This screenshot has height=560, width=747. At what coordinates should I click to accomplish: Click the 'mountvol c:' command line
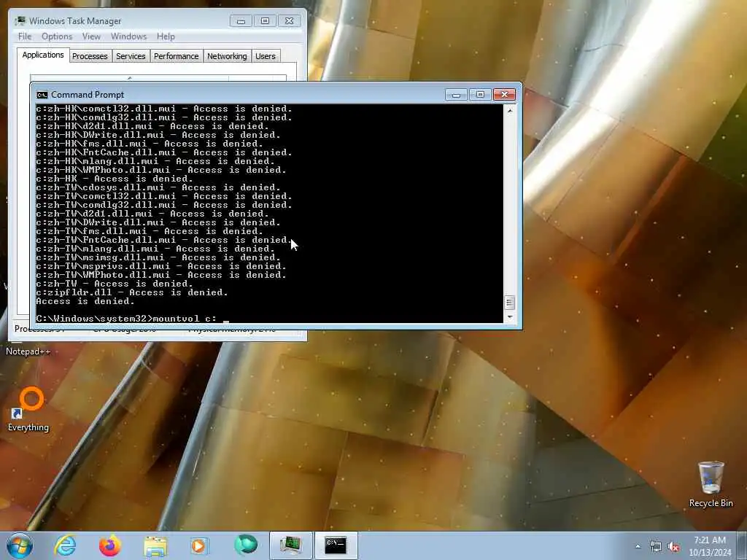pos(126,318)
